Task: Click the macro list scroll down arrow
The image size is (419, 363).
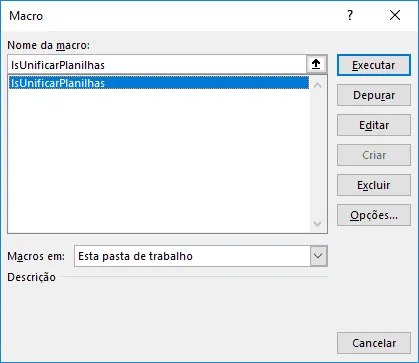Action: (x=317, y=224)
